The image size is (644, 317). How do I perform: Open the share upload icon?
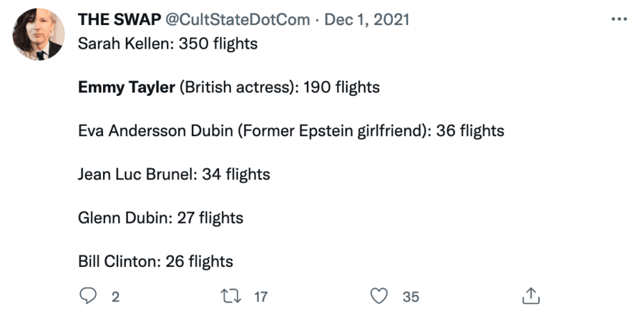(530, 296)
